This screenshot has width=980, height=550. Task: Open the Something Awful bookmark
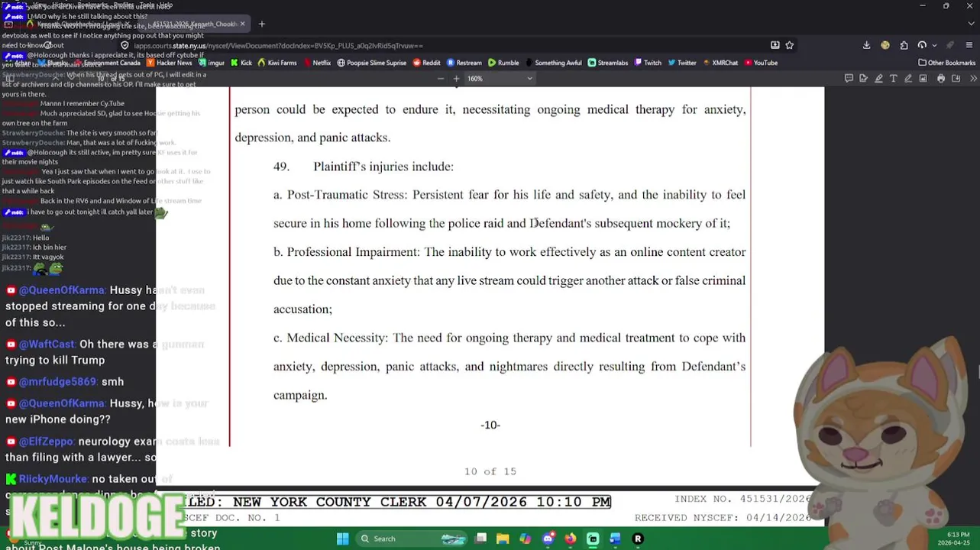click(x=553, y=63)
